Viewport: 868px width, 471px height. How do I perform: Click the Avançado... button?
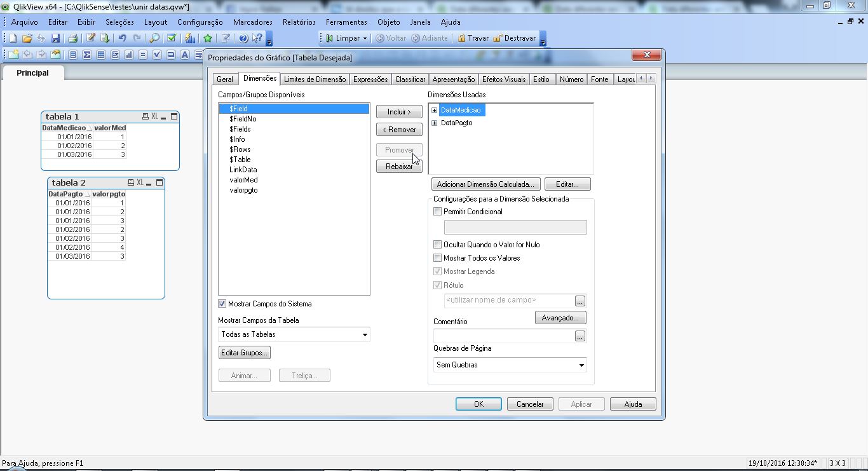(560, 318)
